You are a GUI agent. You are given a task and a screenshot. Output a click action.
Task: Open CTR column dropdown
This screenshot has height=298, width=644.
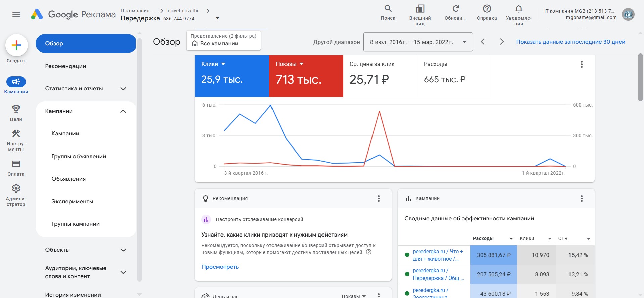[588, 239]
